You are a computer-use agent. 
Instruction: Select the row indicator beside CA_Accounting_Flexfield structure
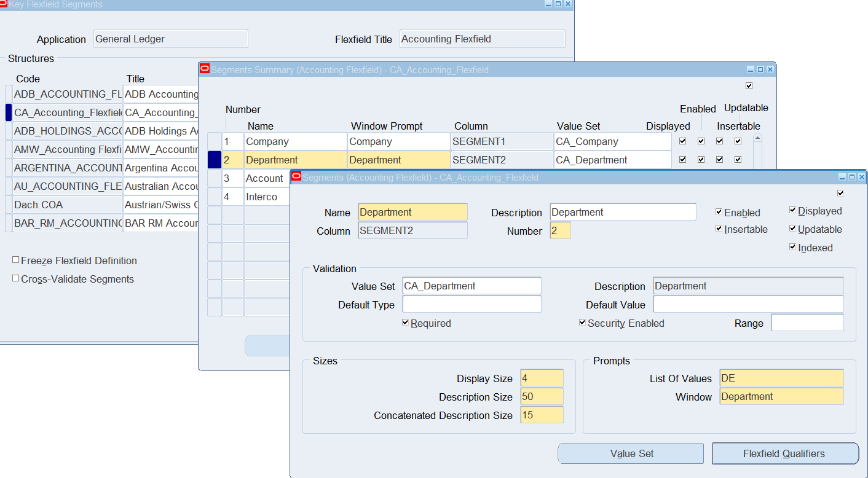point(9,112)
